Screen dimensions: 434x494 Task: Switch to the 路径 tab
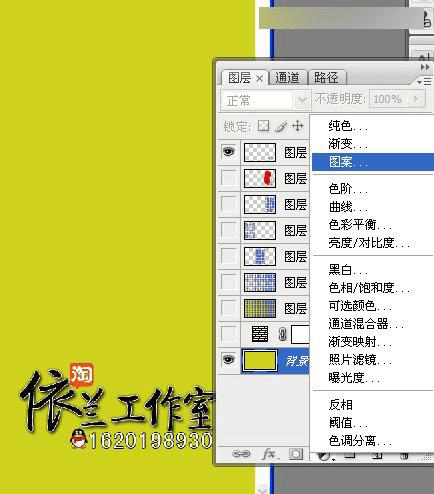click(326, 78)
